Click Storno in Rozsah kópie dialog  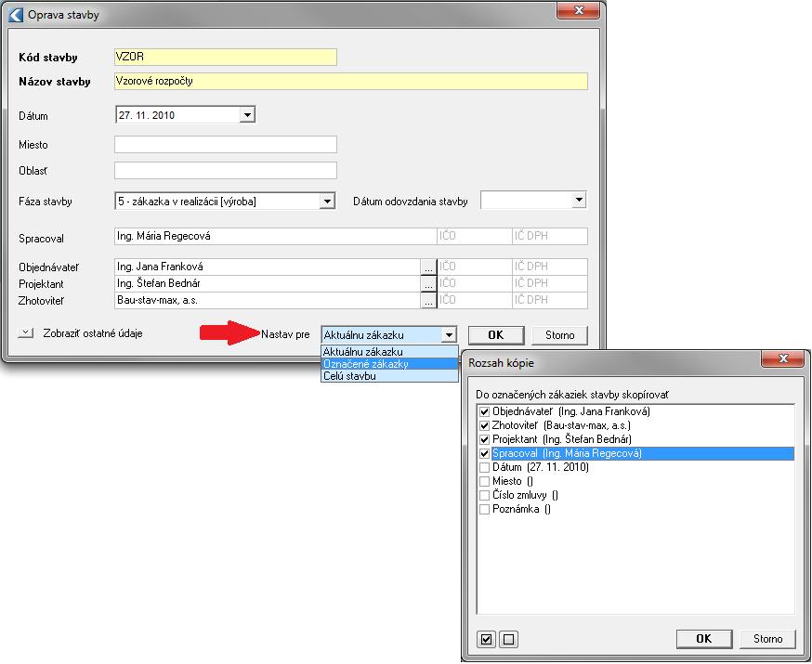[767, 639]
